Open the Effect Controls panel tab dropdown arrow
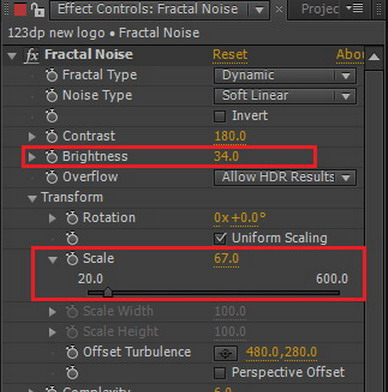 pos(259,10)
